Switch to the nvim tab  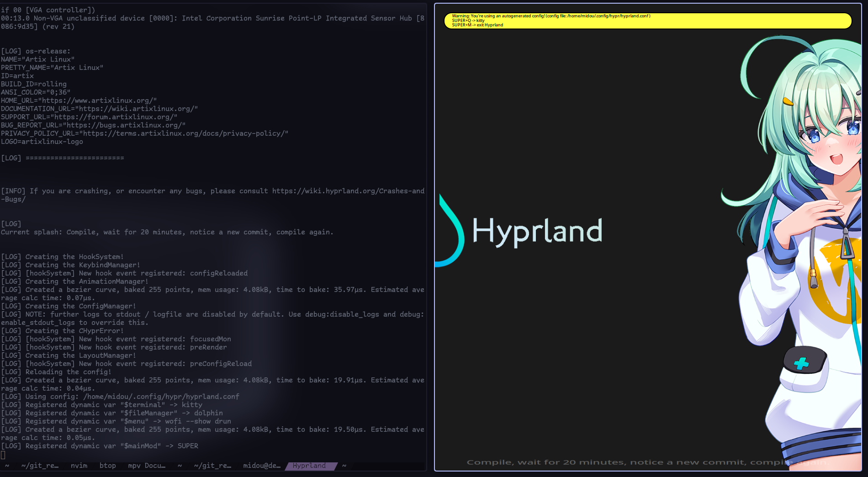(x=79, y=466)
